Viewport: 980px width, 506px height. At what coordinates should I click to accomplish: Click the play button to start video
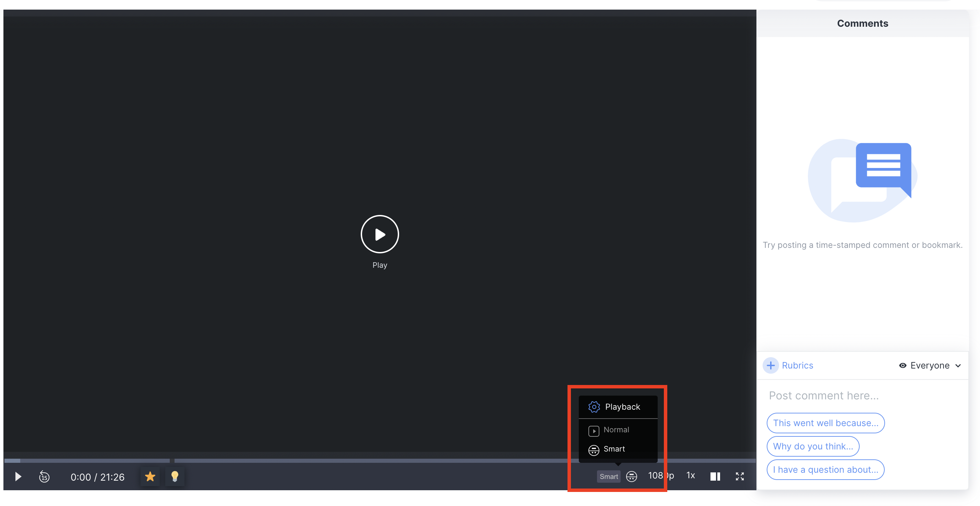pyautogui.click(x=380, y=234)
